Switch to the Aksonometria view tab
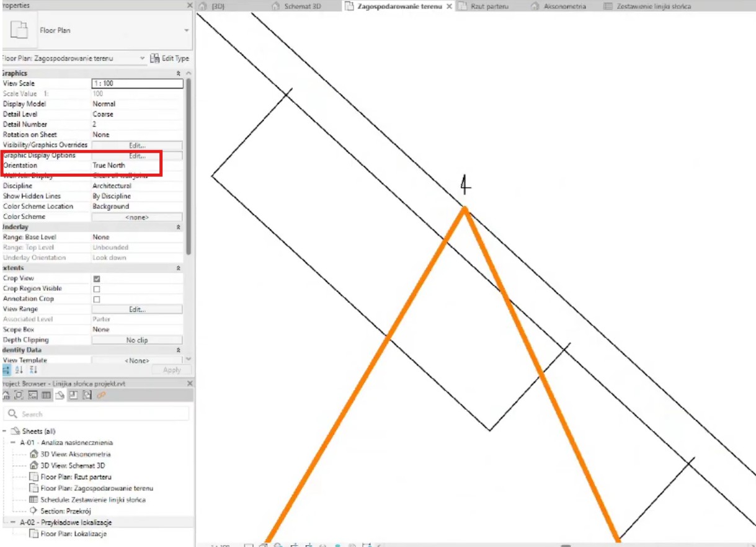This screenshot has width=756, height=547. click(564, 6)
